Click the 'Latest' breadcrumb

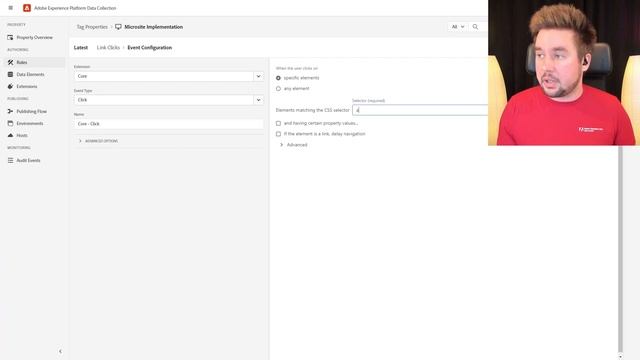[81, 48]
